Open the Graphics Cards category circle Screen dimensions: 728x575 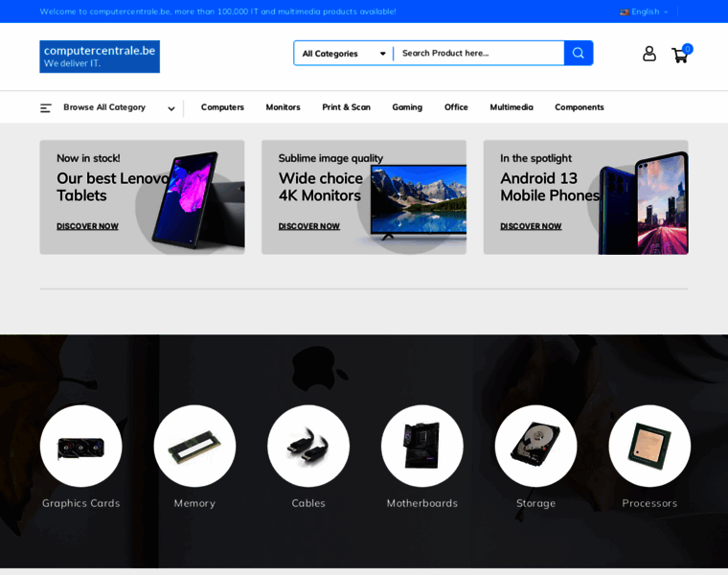[x=80, y=446]
